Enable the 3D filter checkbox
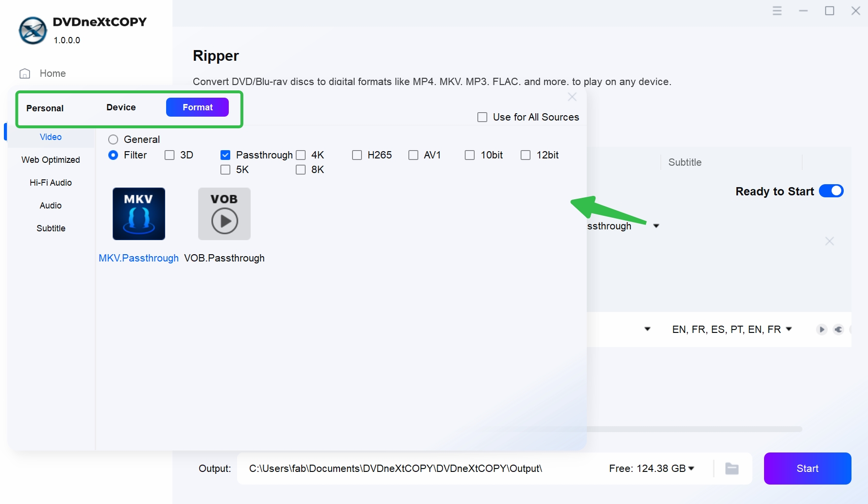The image size is (868, 504). pyautogui.click(x=170, y=155)
